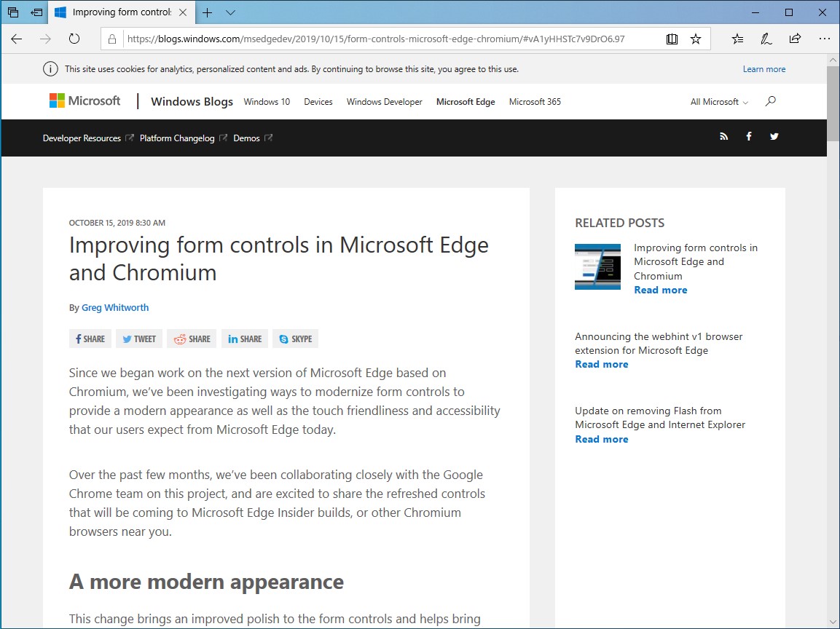
Task: Add this page to favorites via the star icon
Action: click(696, 39)
